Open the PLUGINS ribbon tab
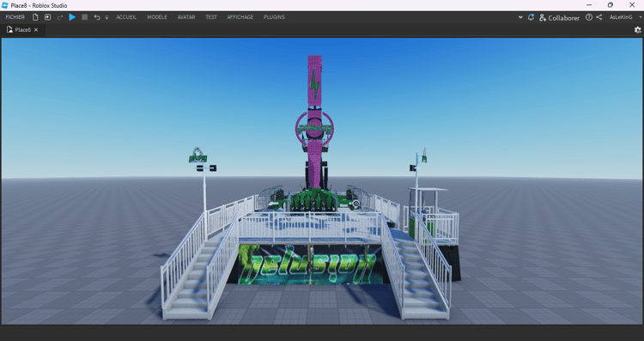The width and height of the screenshot is (644, 341). point(274,17)
